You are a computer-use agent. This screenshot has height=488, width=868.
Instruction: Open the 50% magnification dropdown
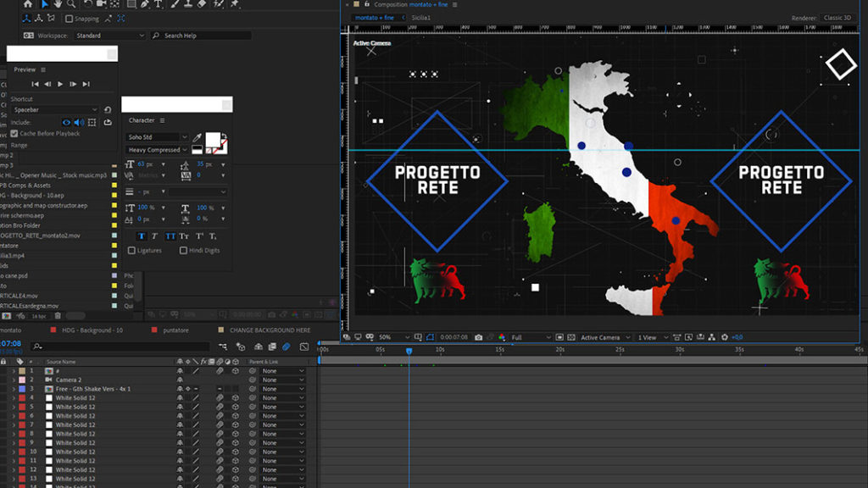click(394, 337)
